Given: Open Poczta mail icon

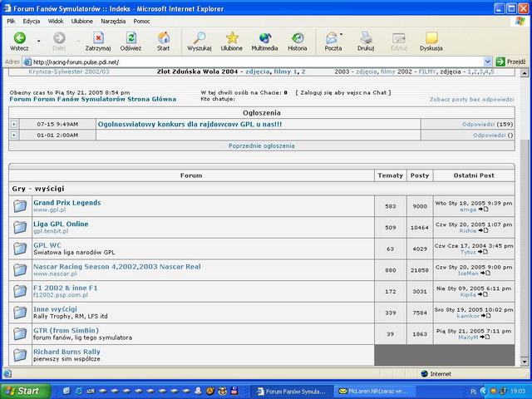Looking at the screenshot, I should pos(332,37).
